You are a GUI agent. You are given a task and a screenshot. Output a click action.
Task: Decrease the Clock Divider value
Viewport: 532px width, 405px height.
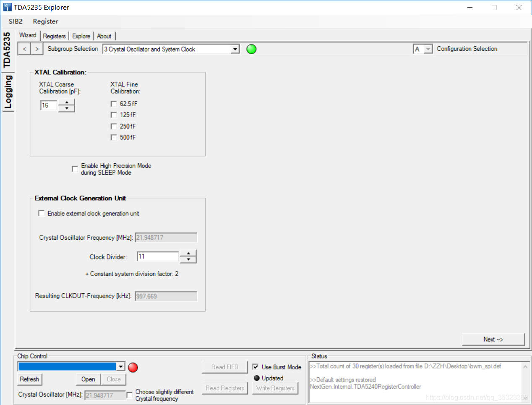(x=188, y=259)
